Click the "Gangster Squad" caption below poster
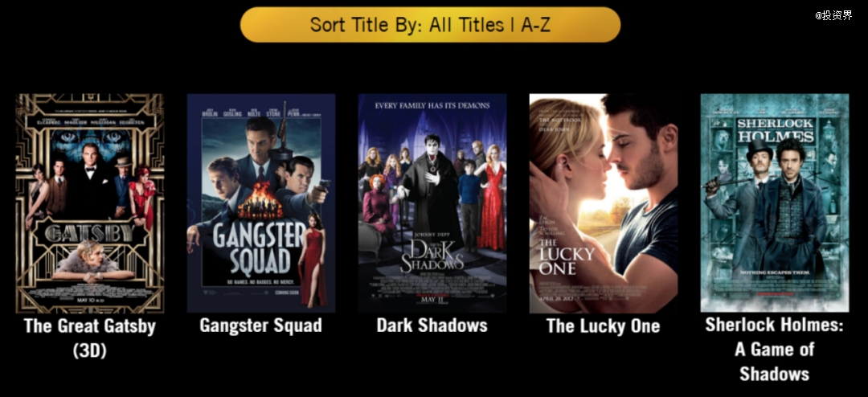868x397 pixels. [260, 325]
